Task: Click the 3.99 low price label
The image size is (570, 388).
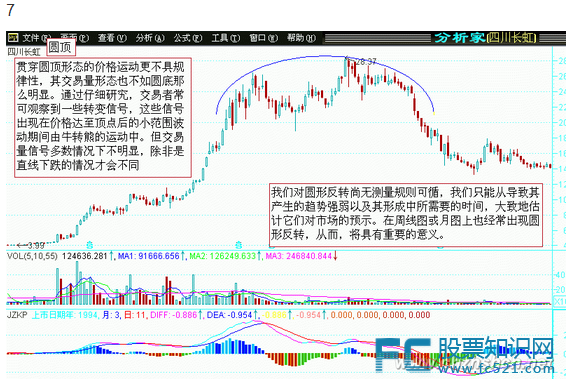Action: 35,245
